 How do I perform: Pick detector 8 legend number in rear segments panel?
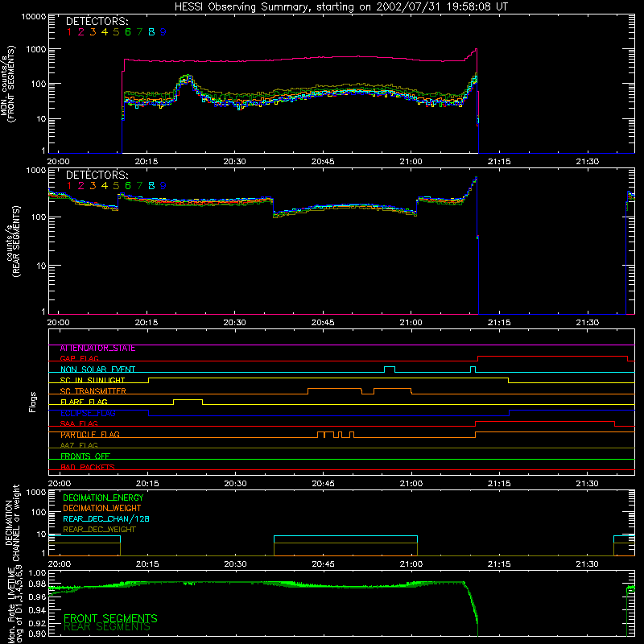tap(151, 186)
